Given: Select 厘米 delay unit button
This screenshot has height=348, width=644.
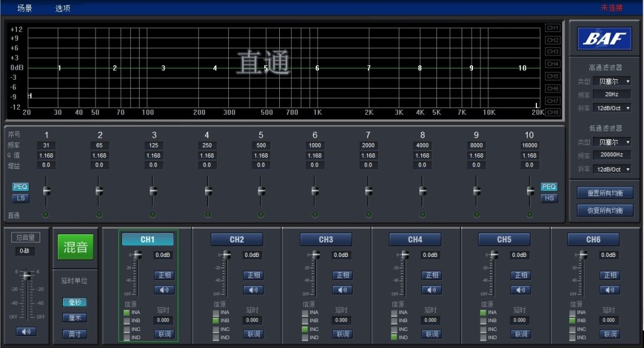Looking at the screenshot, I should pos(75,318).
